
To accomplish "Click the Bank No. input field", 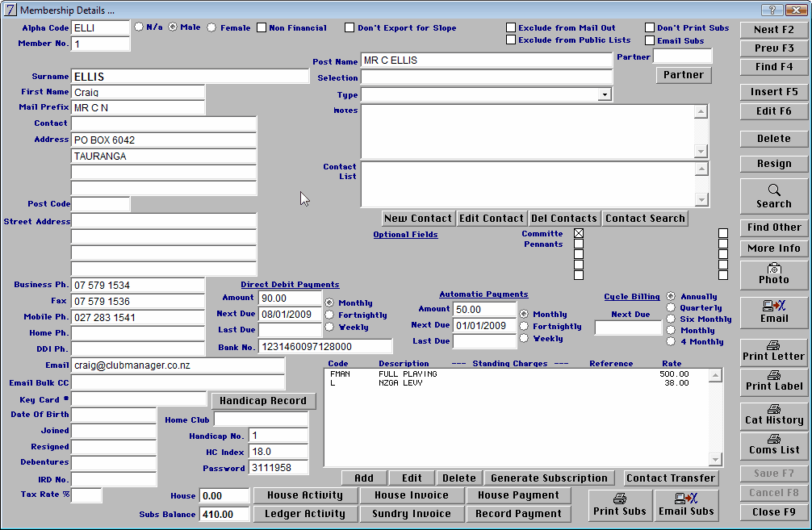I will (325, 346).
